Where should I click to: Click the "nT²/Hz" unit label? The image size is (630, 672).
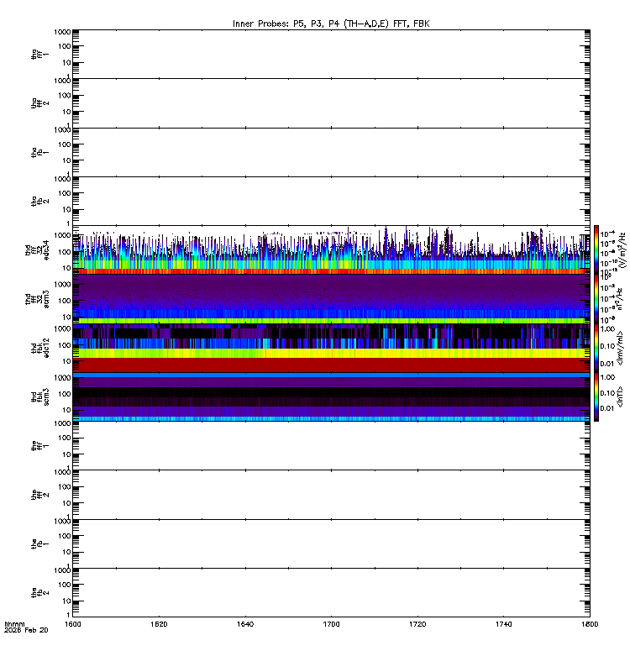coord(620,299)
